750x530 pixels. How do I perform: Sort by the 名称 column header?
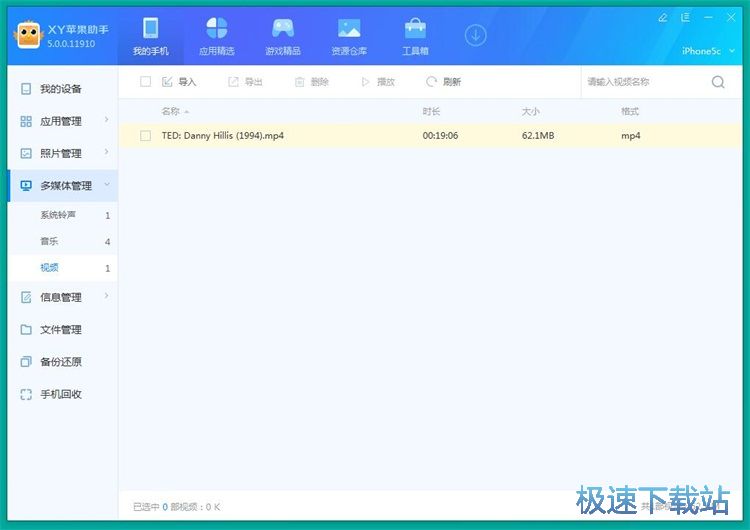pos(171,111)
